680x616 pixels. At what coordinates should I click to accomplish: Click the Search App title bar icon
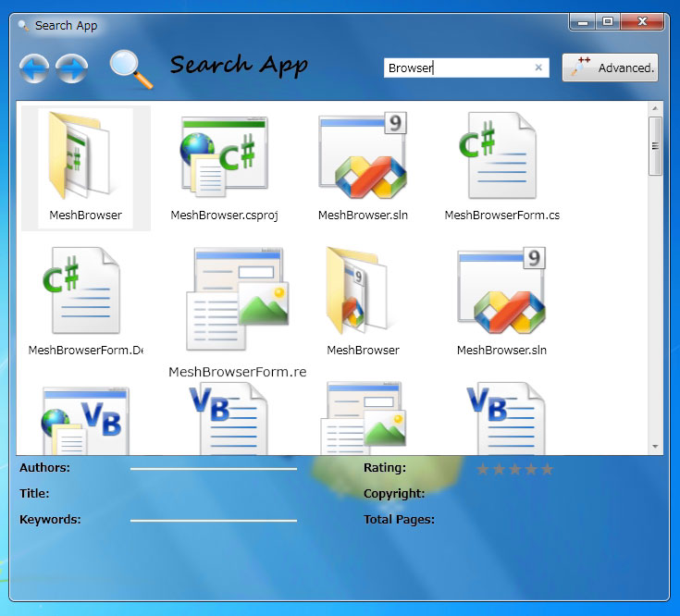click(x=23, y=26)
